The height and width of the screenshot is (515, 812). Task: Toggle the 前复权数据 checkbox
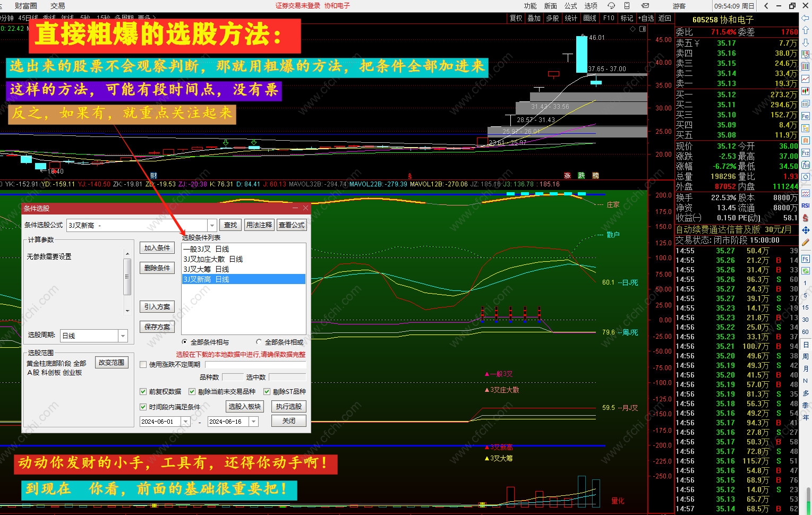click(143, 392)
